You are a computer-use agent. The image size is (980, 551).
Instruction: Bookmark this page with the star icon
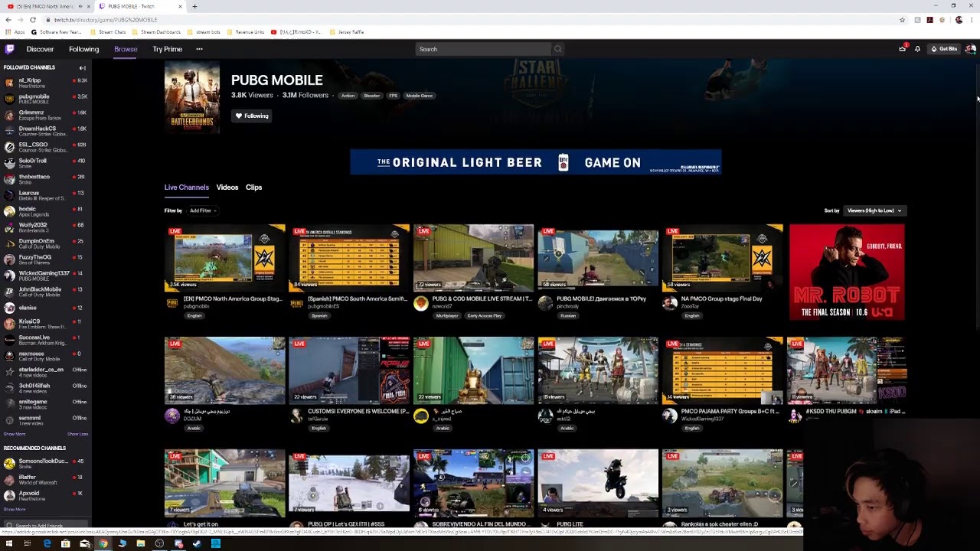[x=903, y=20]
